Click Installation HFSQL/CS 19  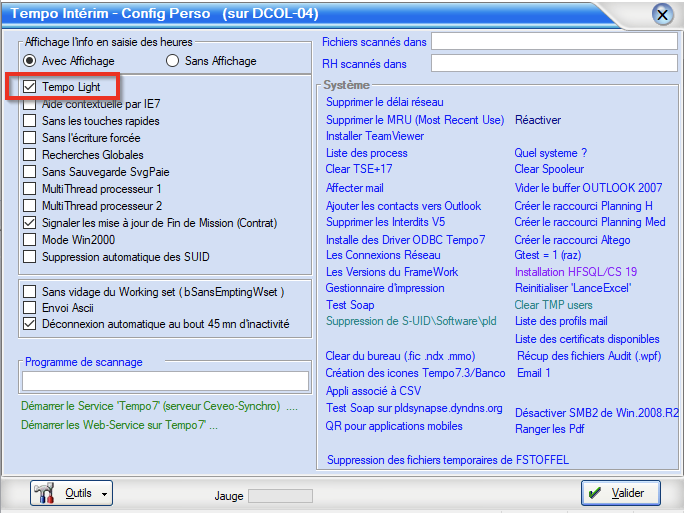(576, 272)
